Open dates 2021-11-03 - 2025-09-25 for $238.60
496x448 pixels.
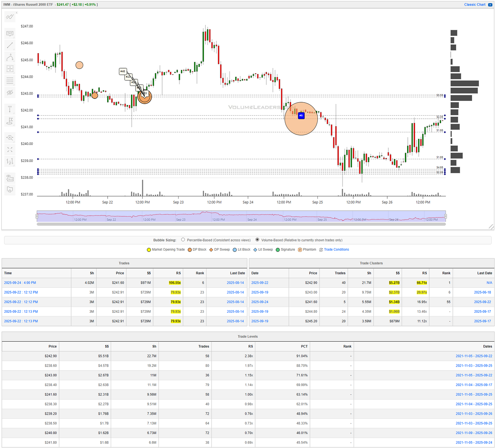pyautogui.click(x=474, y=365)
